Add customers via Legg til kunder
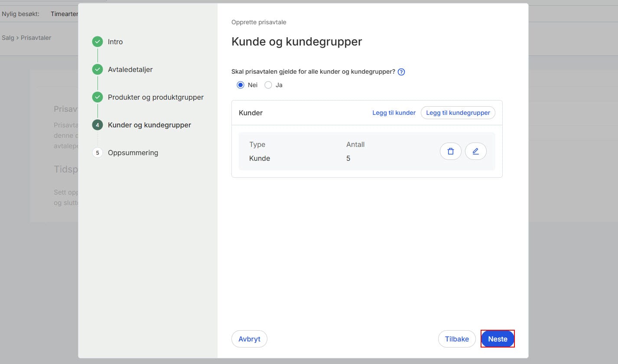The image size is (618, 364). 394,113
